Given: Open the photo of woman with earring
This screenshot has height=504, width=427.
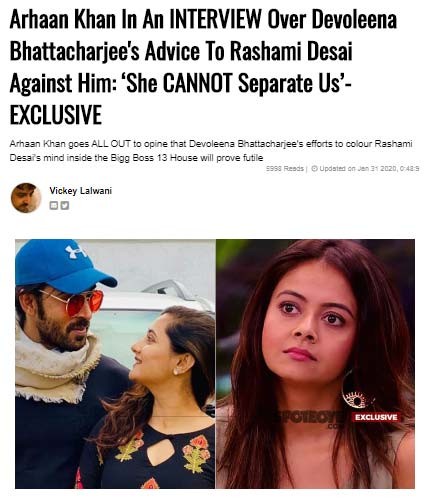Looking at the screenshot, I should [x=315, y=364].
